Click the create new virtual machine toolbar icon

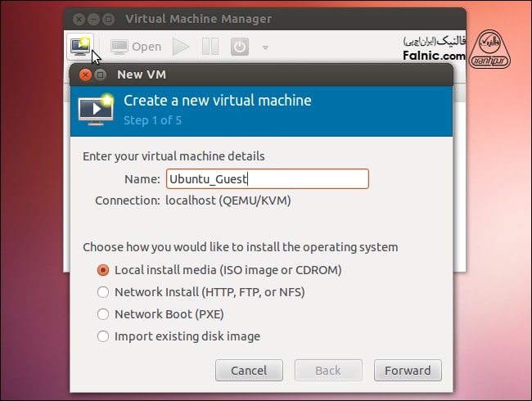[x=79, y=47]
